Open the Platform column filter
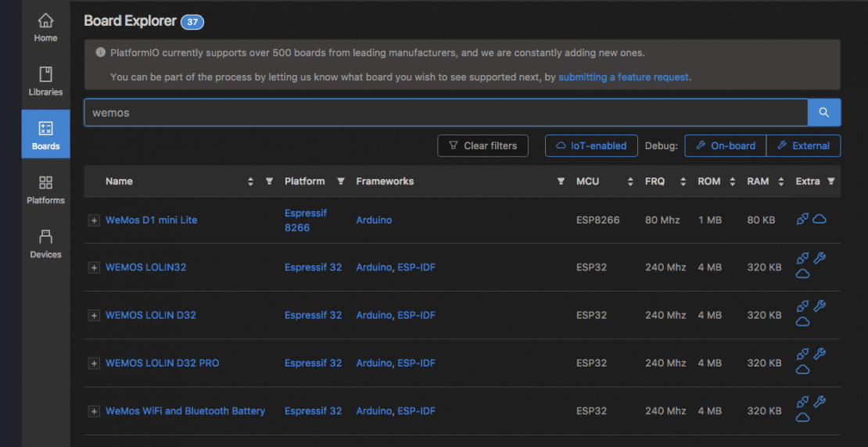 [x=341, y=181]
